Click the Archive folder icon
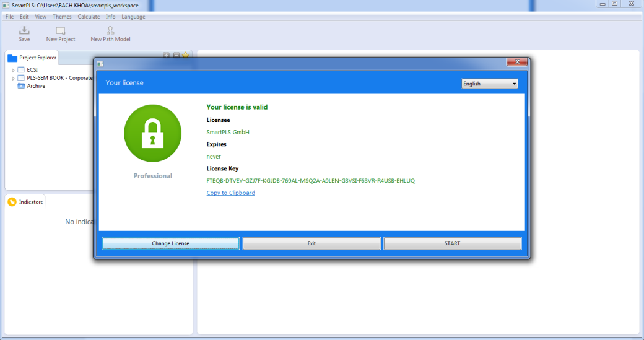 21,86
